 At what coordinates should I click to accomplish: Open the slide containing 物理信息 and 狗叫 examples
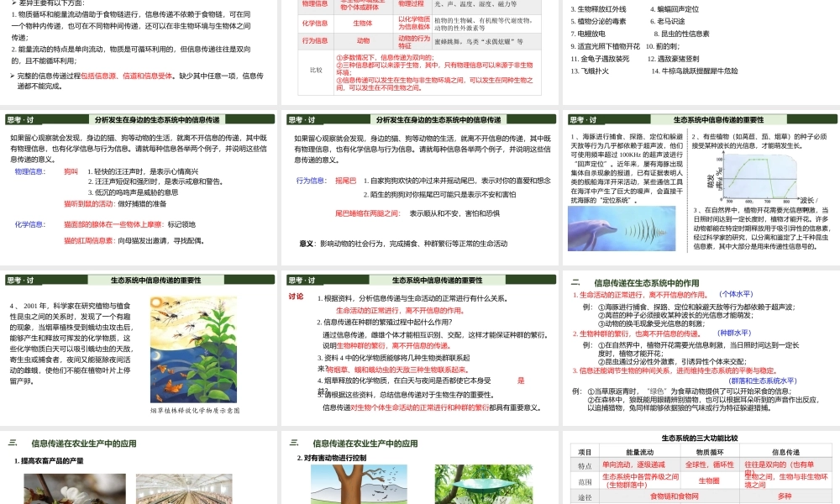pyautogui.click(x=139, y=186)
